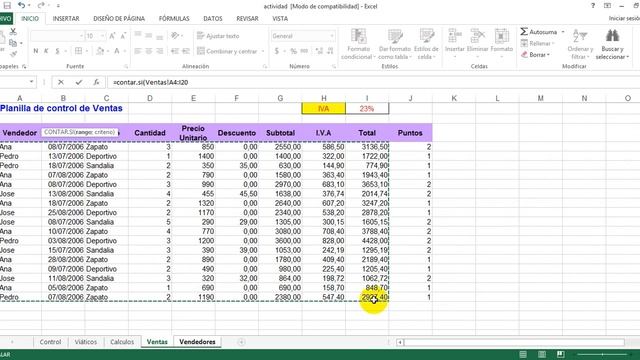Screen dimensions: 640x360
Task: Cut selection with the scissors icon
Action: pos(13,31)
